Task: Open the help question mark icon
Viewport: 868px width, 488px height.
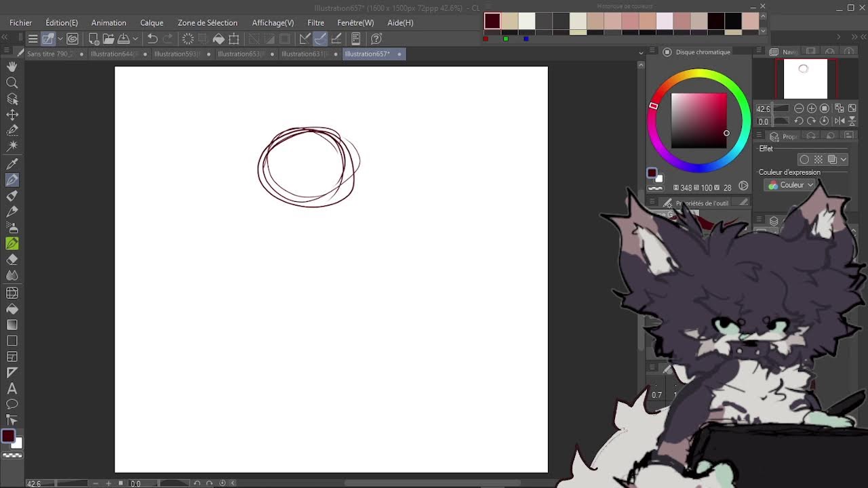Action: [377, 39]
